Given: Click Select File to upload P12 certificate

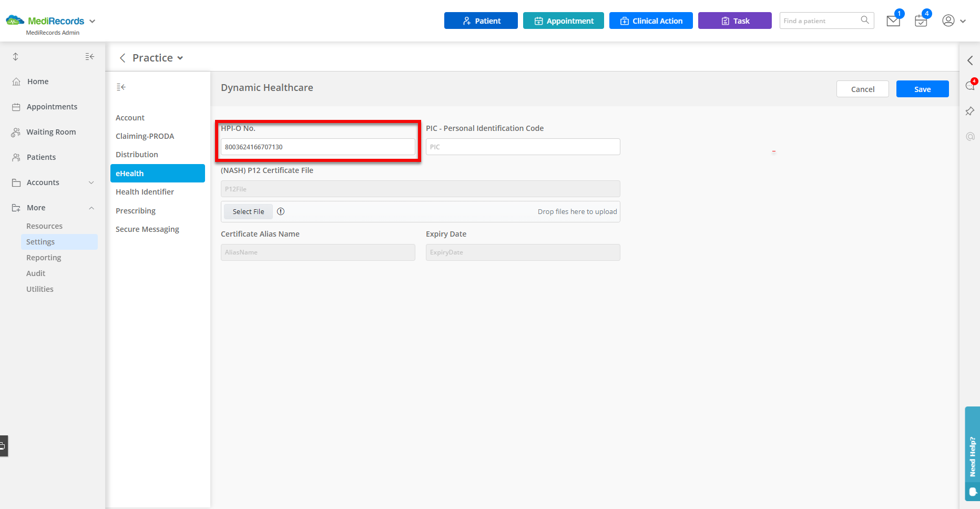Looking at the screenshot, I should 248,211.
